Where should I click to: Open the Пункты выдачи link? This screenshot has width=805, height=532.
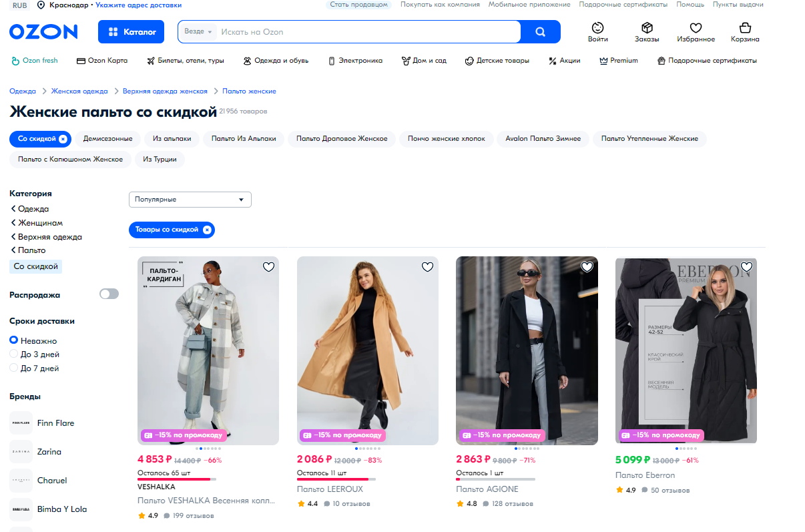(x=738, y=5)
